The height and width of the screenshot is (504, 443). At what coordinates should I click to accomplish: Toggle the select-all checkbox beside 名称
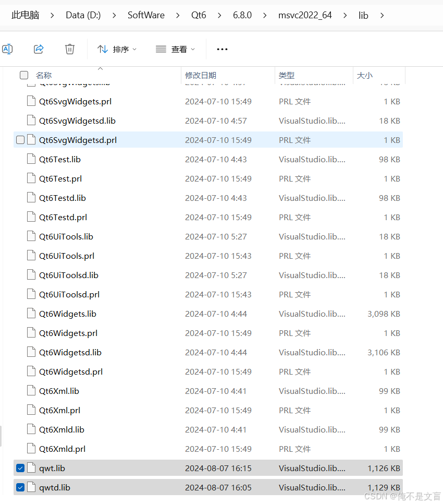[24, 75]
